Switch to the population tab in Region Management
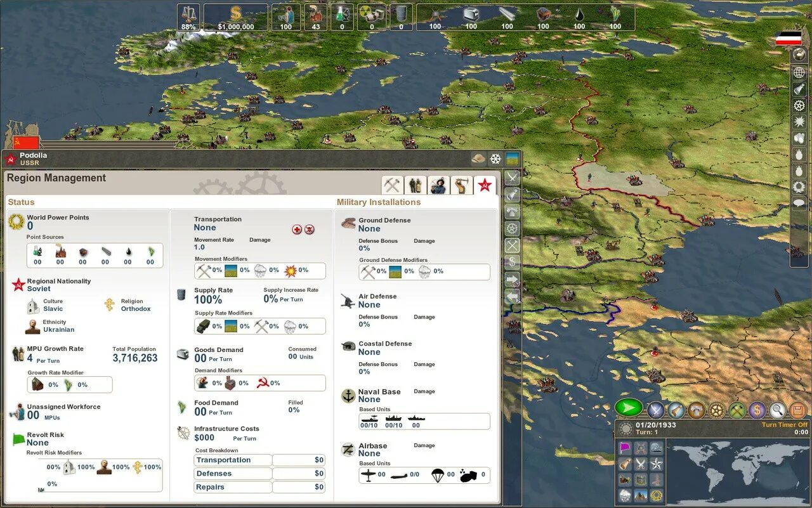Screen dimensions: 812x508 tap(415, 185)
